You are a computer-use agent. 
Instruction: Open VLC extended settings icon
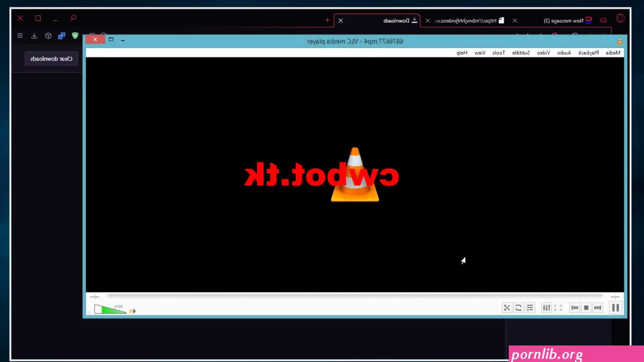[x=546, y=308]
